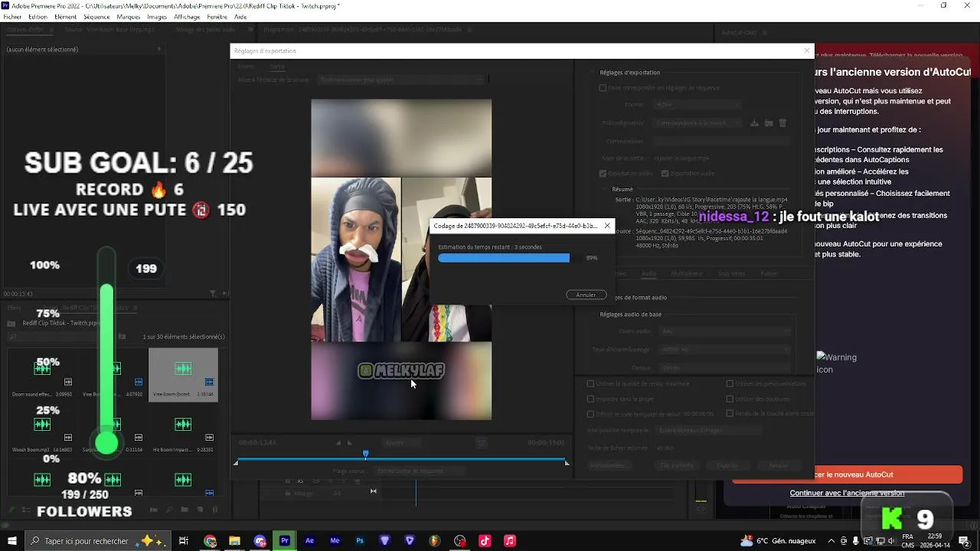The height and width of the screenshot is (551, 980).
Task: Toggle Importer dans le projet checkbox
Action: tap(590, 399)
